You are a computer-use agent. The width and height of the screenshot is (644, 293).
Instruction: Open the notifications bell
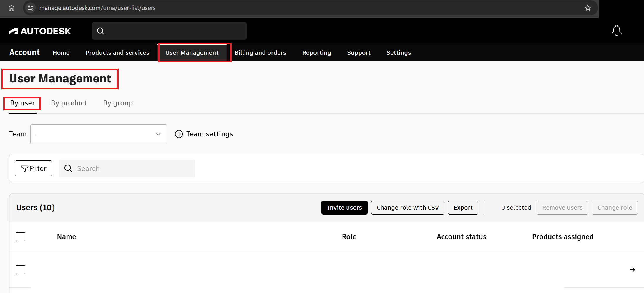click(x=616, y=30)
